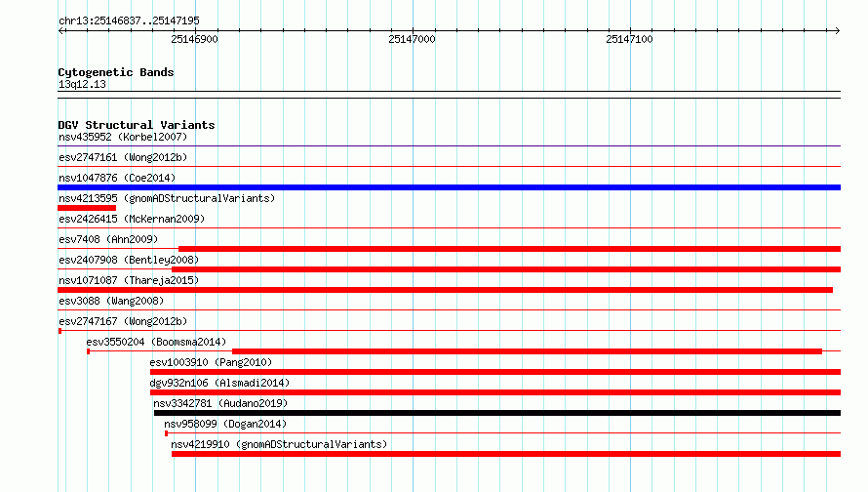Image resolution: width=868 pixels, height=492 pixels.
Task: Click the nsv435952 (Korbel2007) variant label
Action: pyautogui.click(x=123, y=137)
